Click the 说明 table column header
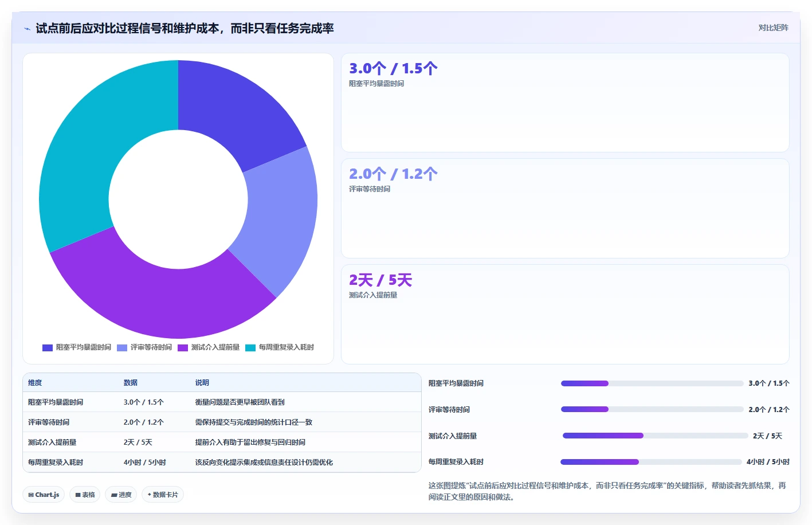This screenshot has height=525, width=812. point(202,383)
